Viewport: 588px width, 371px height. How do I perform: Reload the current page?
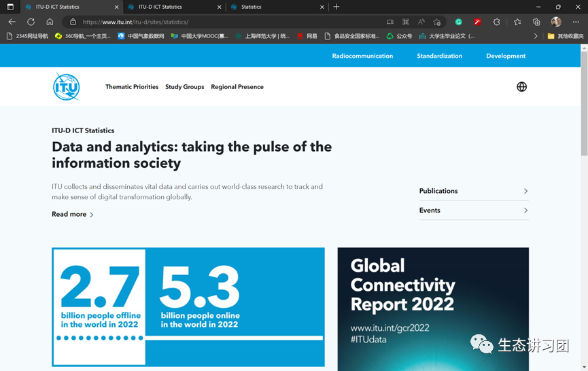pos(31,22)
